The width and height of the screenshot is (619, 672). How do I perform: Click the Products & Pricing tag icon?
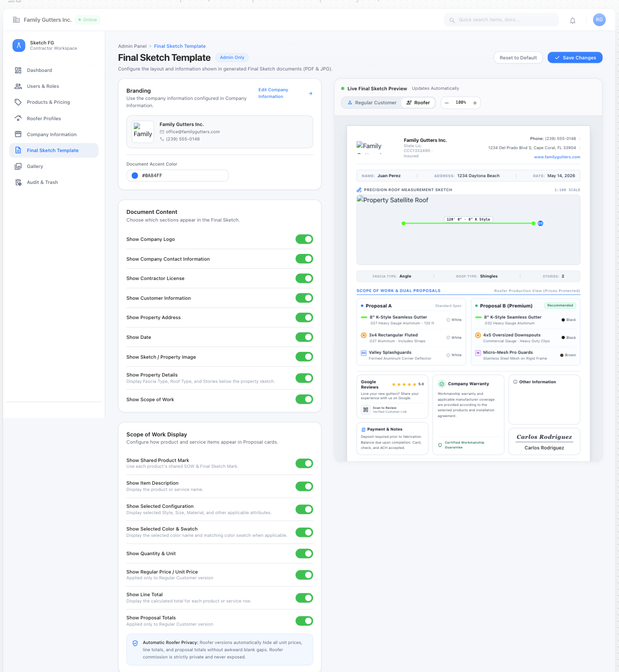tap(18, 102)
